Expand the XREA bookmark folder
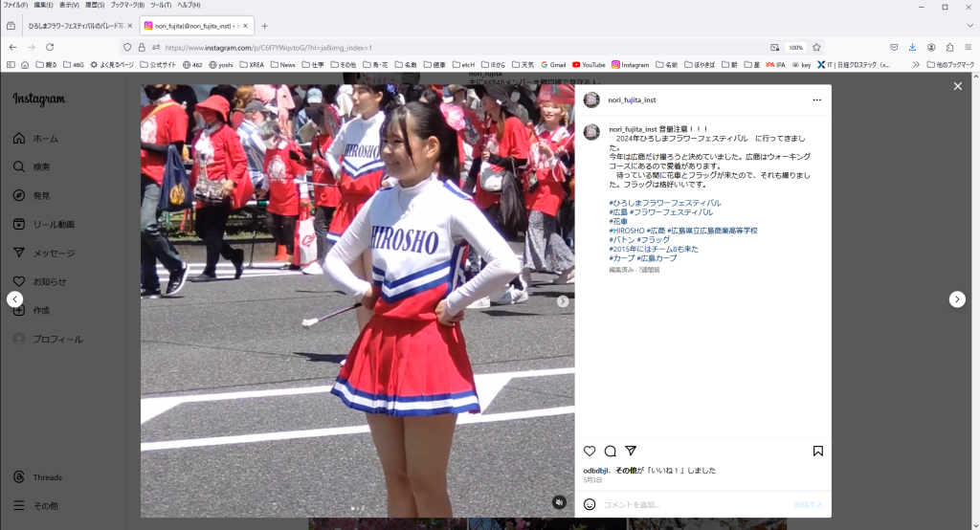This screenshot has height=530, width=980. [252, 65]
